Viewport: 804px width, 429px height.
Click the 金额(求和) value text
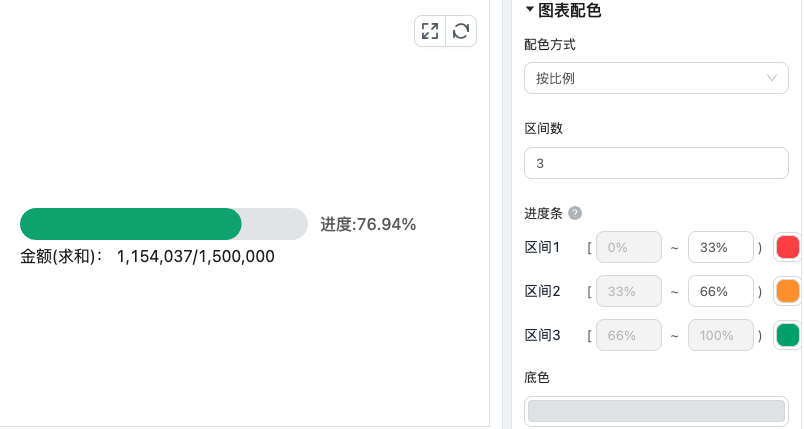[195, 256]
